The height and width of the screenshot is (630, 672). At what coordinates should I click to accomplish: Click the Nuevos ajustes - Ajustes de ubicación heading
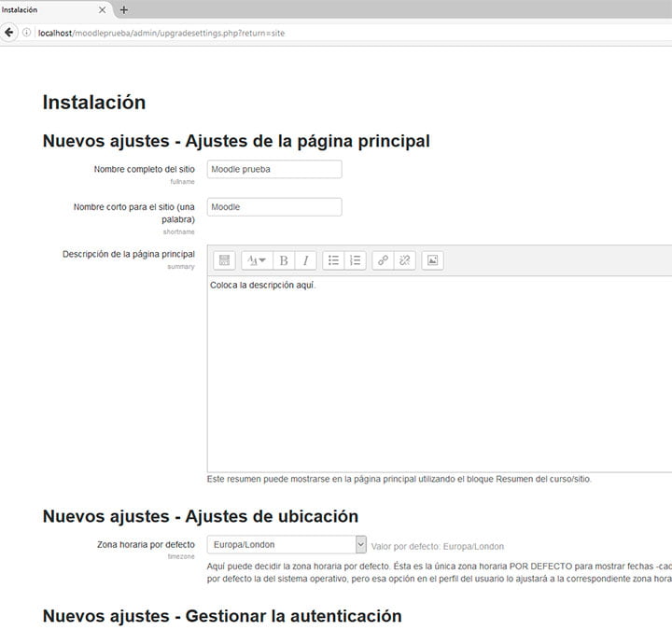pyautogui.click(x=201, y=516)
